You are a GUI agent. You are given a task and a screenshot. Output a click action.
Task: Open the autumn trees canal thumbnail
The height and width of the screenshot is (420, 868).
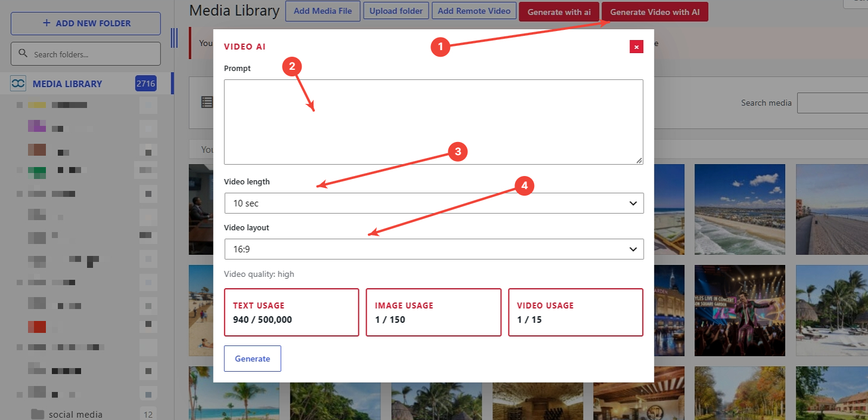[x=739, y=393]
